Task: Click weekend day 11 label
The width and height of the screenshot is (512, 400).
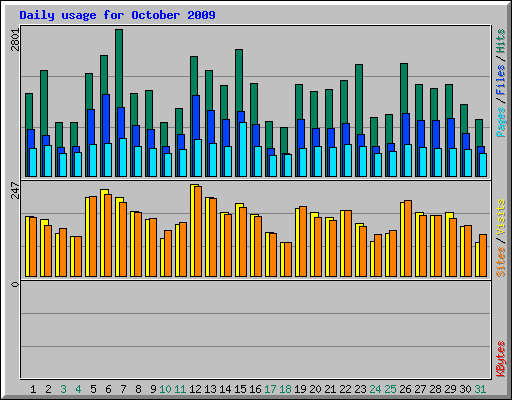Action: (180, 389)
